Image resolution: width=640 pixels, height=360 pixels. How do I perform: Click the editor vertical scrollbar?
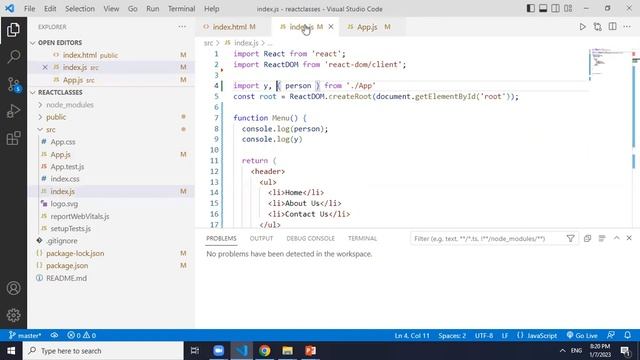[635, 139]
